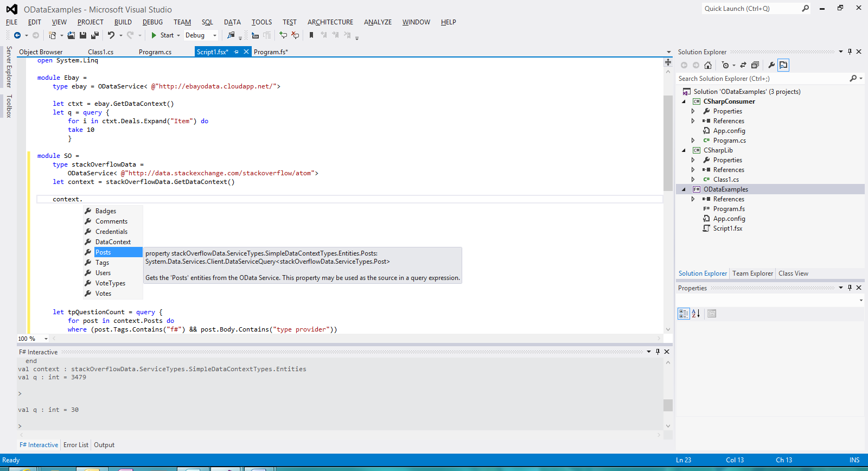Toggle a bookmark on the current line
The image size is (868, 471).
pos(311,35)
